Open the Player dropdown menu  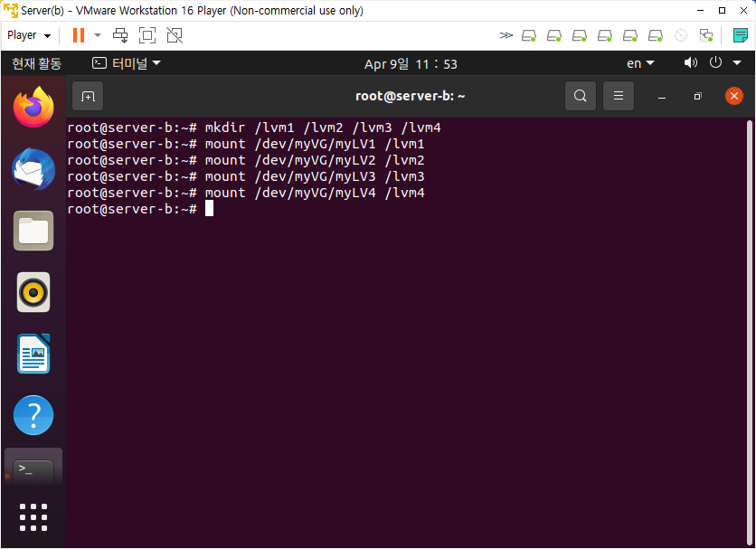(x=28, y=35)
